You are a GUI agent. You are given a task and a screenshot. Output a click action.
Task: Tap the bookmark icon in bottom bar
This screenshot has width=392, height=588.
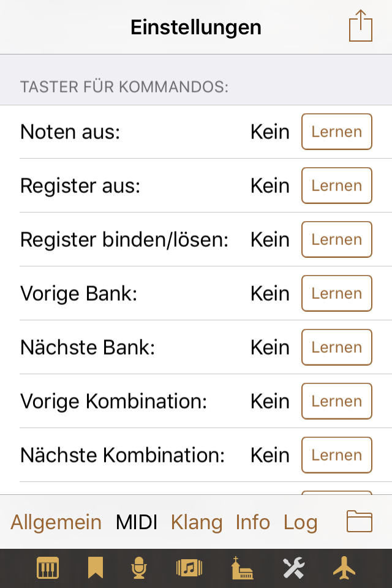(x=95, y=568)
